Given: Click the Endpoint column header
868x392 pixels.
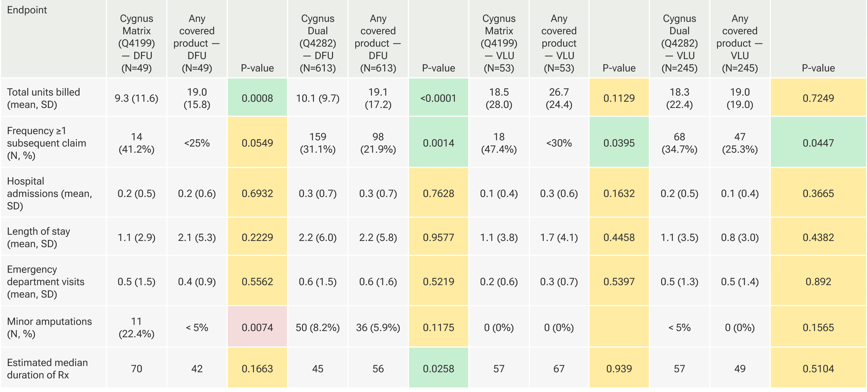Looking at the screenshot, I should 27,10.
